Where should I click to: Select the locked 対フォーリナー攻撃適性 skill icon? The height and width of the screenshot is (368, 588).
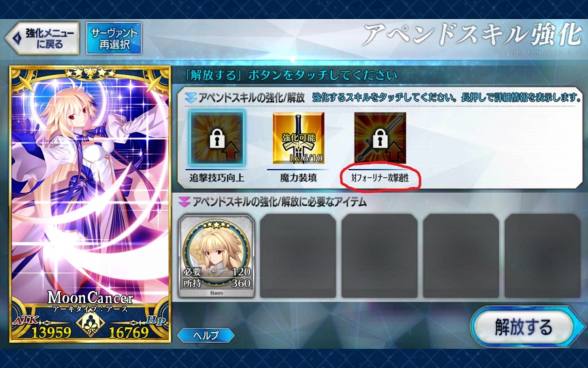pyautogui.click(x=380, y=138)
